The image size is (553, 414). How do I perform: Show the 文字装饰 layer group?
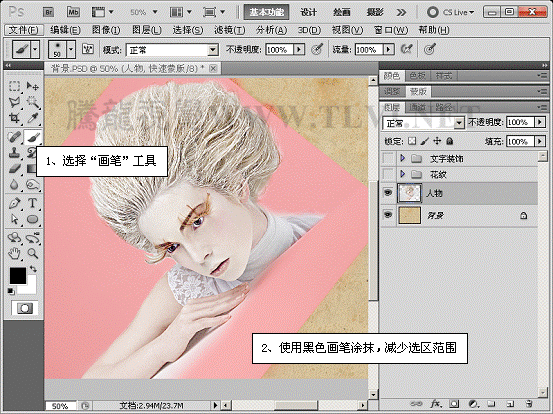click(x=388, y=158)
